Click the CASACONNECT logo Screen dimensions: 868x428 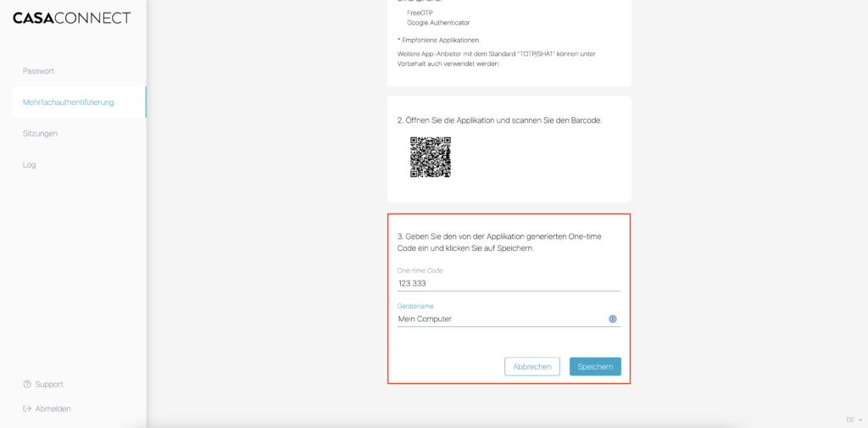coord(72,18)
